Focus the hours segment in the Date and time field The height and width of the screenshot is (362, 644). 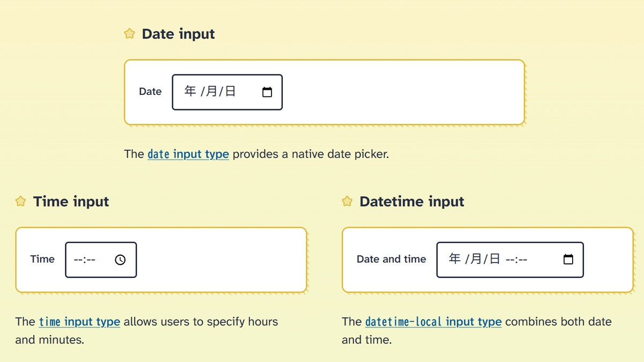pos(510,260)
